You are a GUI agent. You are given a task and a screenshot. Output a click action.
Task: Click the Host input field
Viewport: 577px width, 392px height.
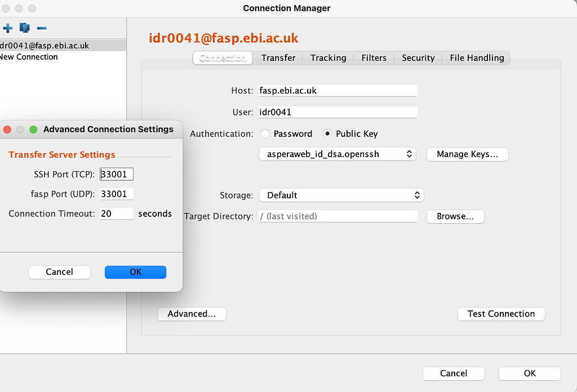coord(337,90)
